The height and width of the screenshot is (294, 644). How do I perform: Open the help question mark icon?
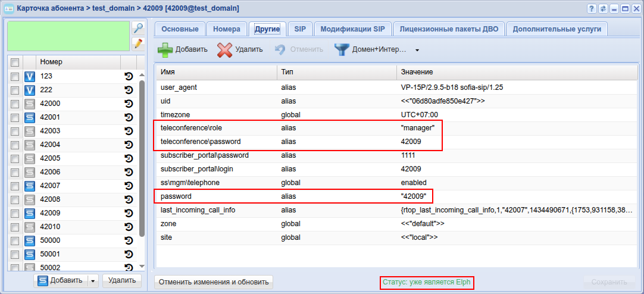click(x=592, y=8)
